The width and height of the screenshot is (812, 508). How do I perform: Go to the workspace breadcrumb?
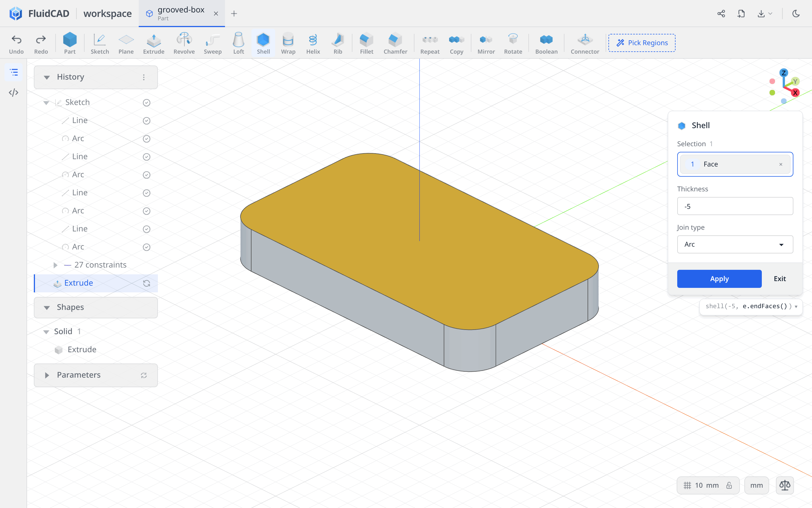(x=107, y=14)
